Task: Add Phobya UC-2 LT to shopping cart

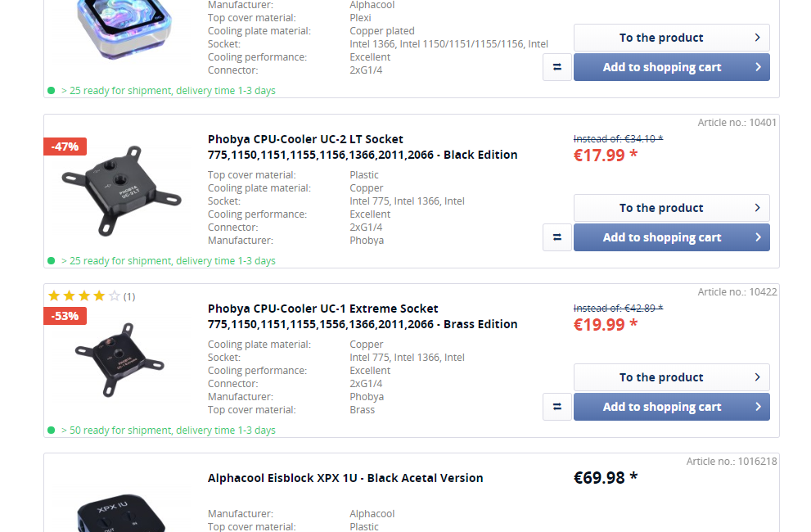Action: tap(671, 237)
